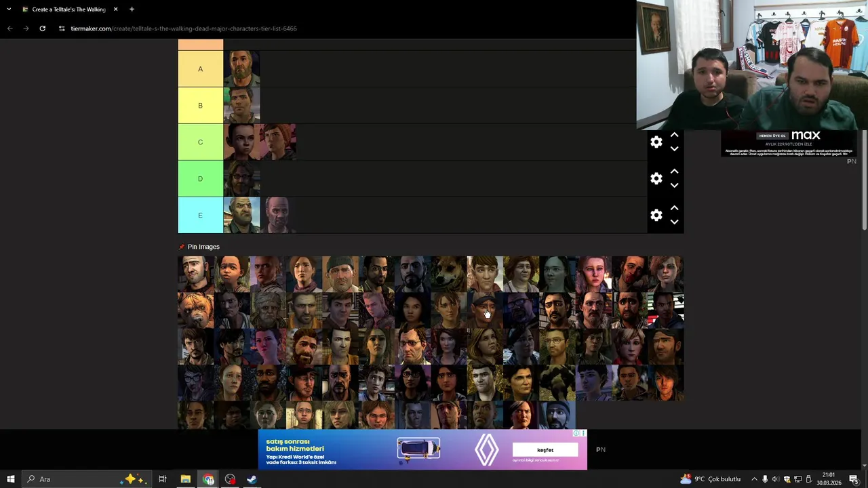Open a new browser tab
Screen dimensions: 868x488
[132, 9]
